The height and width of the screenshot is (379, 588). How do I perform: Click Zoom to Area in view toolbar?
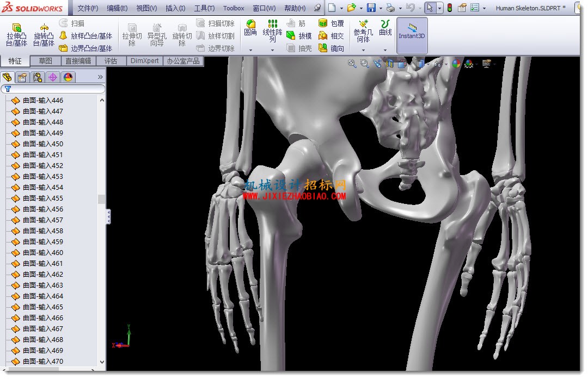pyautogui.click(x=364, y=64)
